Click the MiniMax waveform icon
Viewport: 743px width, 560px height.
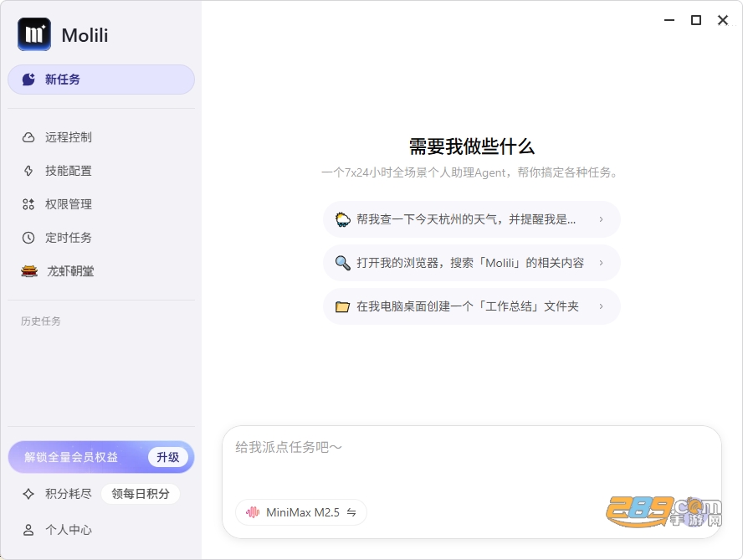point(253,512)
